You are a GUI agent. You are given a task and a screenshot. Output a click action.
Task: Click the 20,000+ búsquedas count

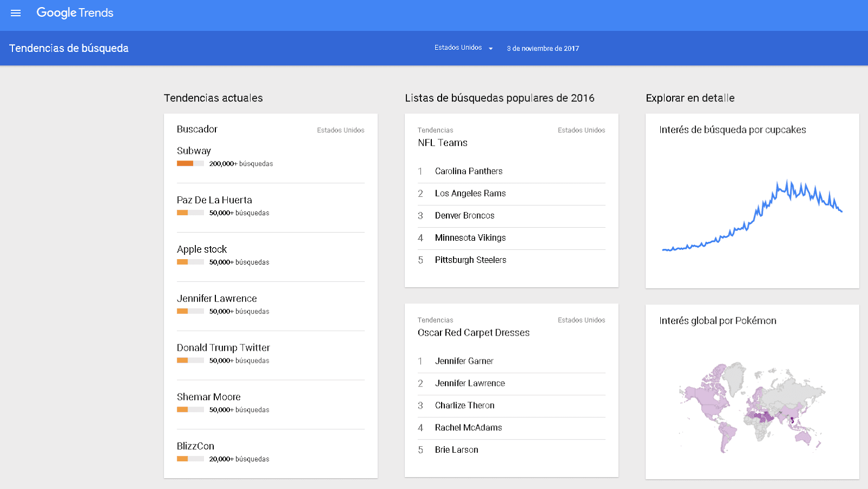[x=239, y=459]
